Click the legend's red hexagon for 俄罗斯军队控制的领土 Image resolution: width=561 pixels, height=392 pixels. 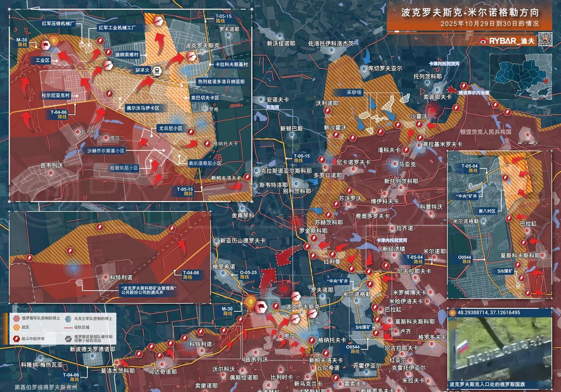[16, 318]
